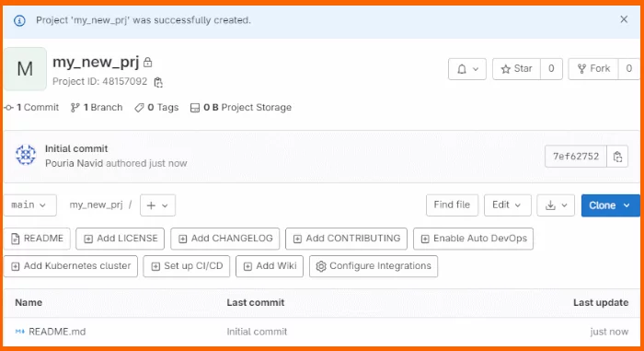Fork the project

coord(593,69)
